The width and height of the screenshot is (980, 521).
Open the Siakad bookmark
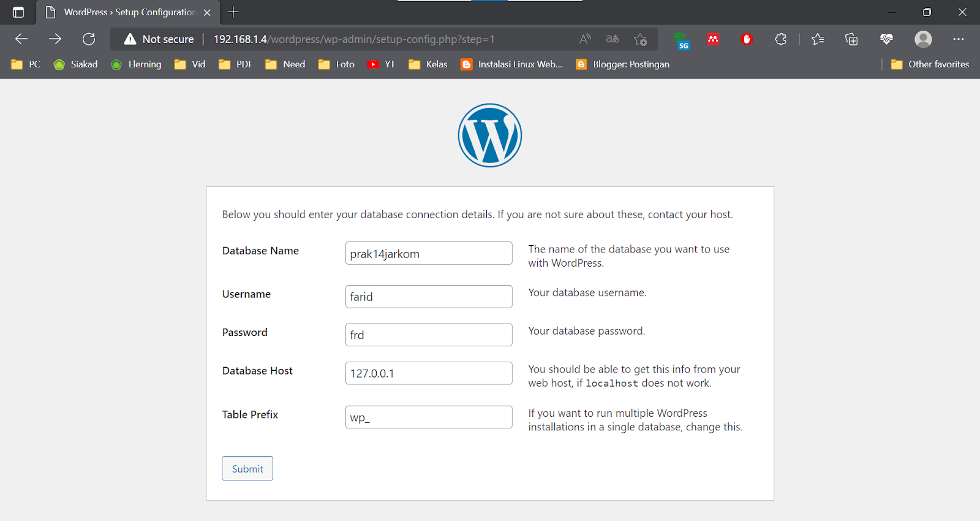pyautogui.click(x=75, y=64)
